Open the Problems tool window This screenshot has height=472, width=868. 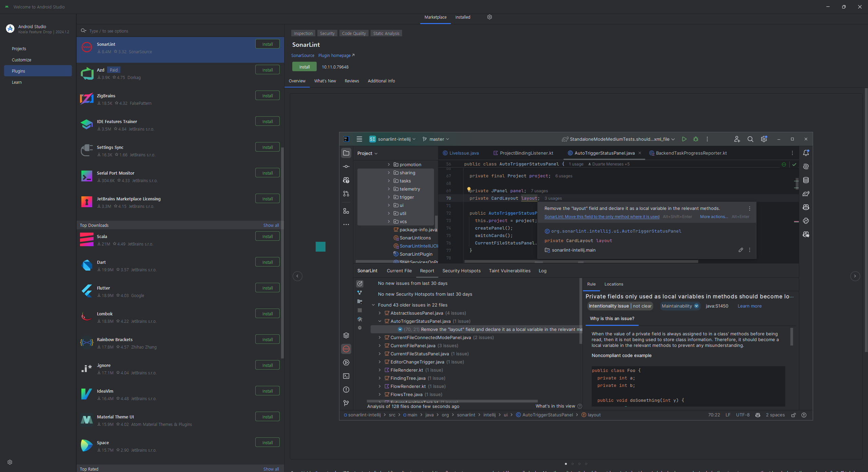point(346,389)
